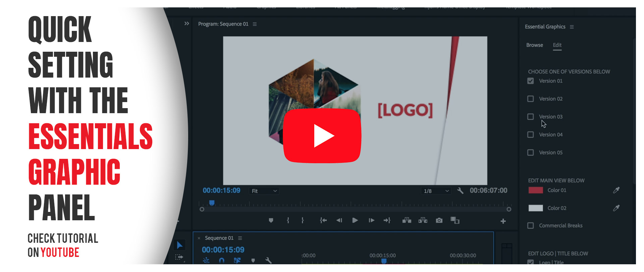Click the timeline timecode 00:00:15:09
Screen dimensions: 644x272
223,250
